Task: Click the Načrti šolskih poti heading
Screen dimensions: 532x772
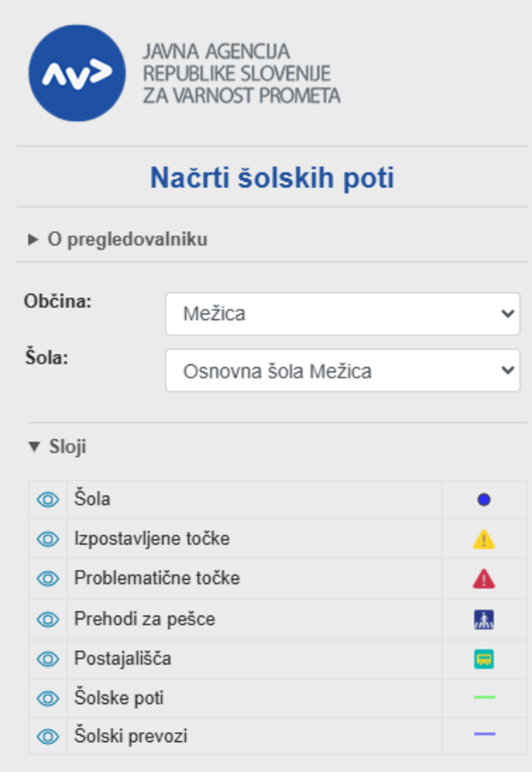Action: (272, 178)
